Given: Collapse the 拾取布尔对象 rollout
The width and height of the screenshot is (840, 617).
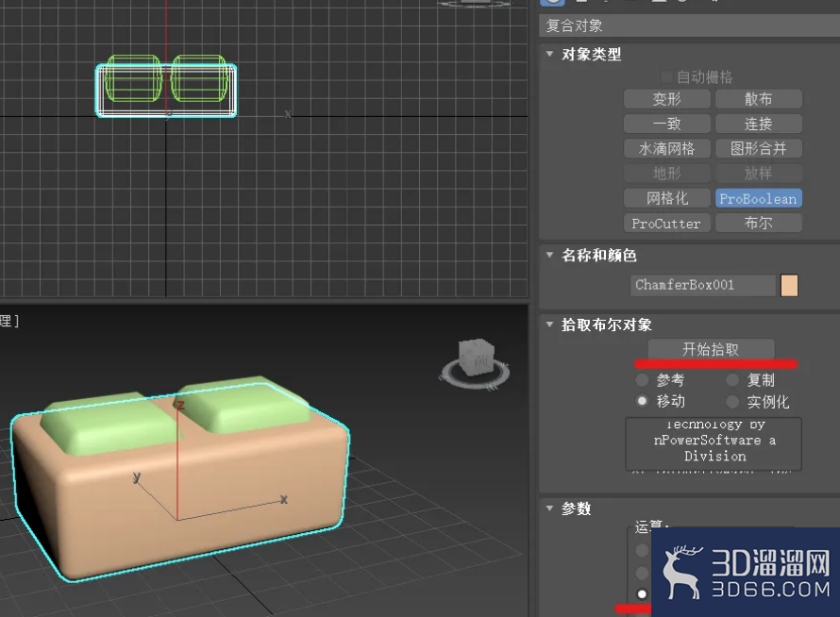Looking at the screenshot, I should click(549, 324).
